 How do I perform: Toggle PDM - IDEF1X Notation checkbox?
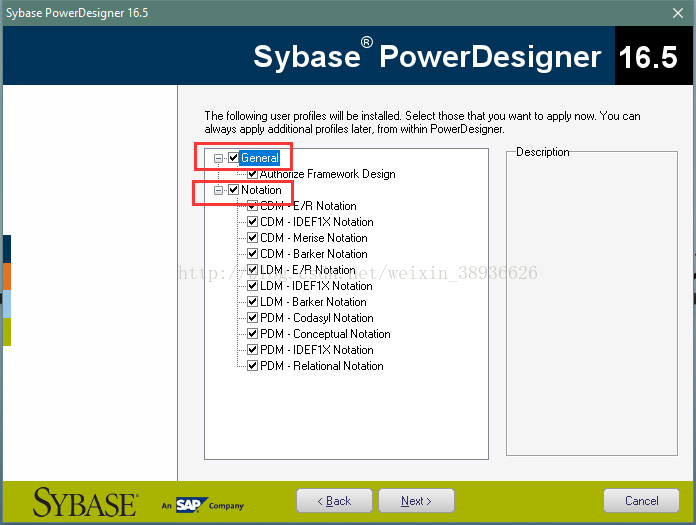tap(253, 349)
